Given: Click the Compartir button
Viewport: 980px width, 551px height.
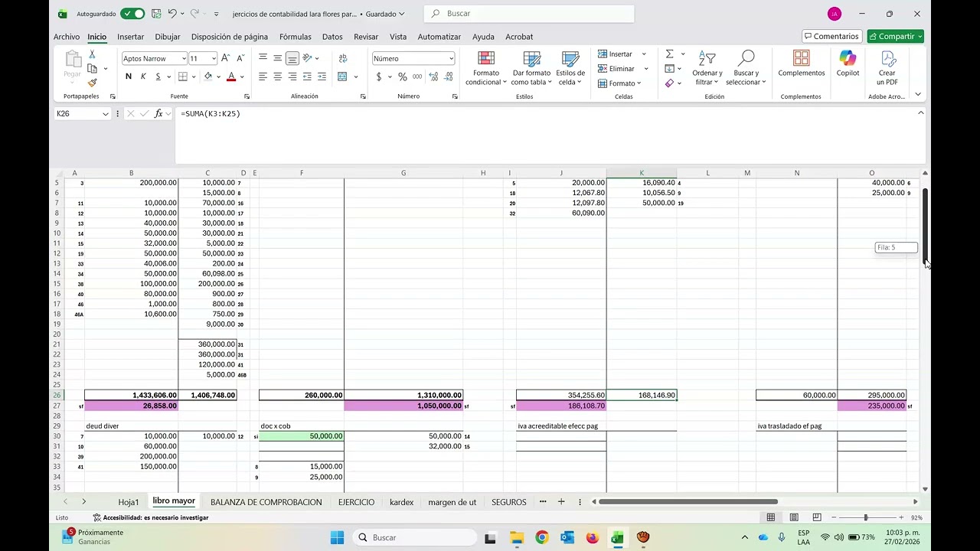Looking at the screenshot, I should [895, 37].
